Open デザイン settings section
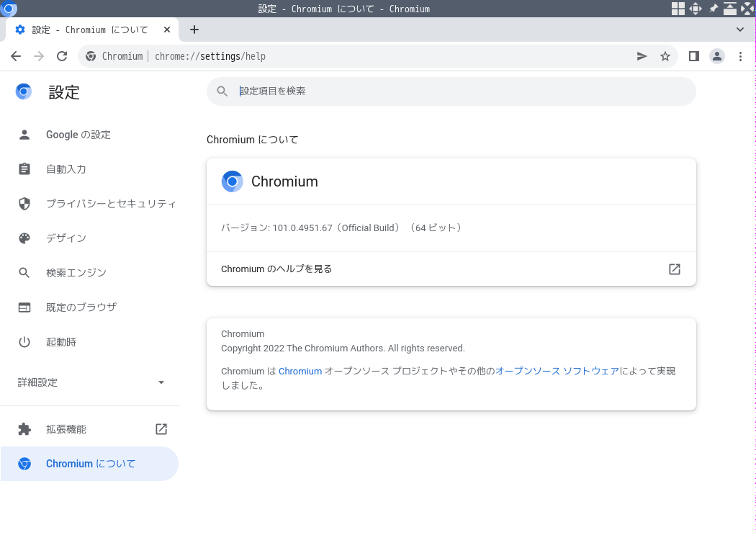The height and width of the screenshot is (535, 756). (x=90, y=238)
